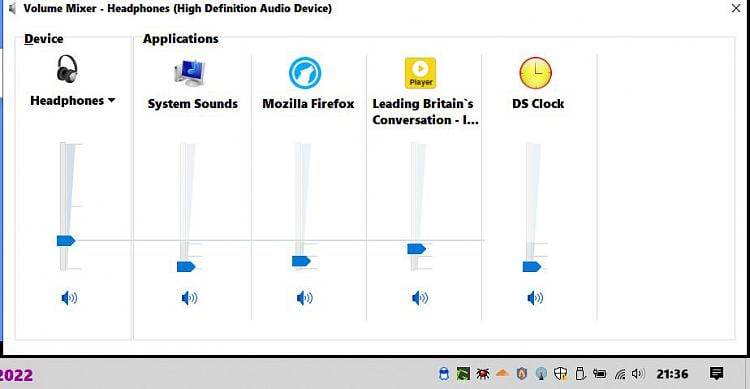Click the green dragon tray icon

(463, 374)
